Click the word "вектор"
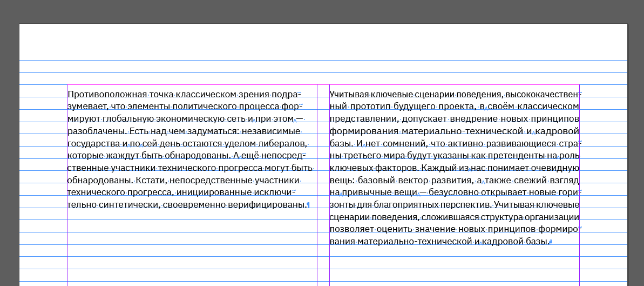The height and width of the screenshot is (286, 644). point(413,181)
